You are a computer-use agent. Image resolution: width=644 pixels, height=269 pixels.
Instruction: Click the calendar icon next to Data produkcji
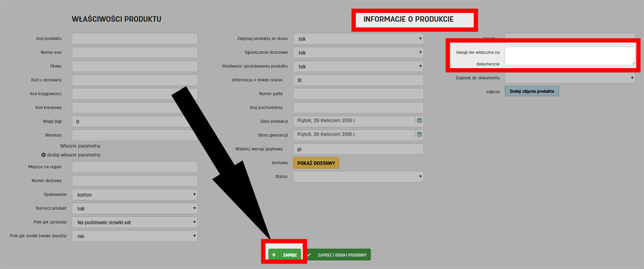point(420,120)
